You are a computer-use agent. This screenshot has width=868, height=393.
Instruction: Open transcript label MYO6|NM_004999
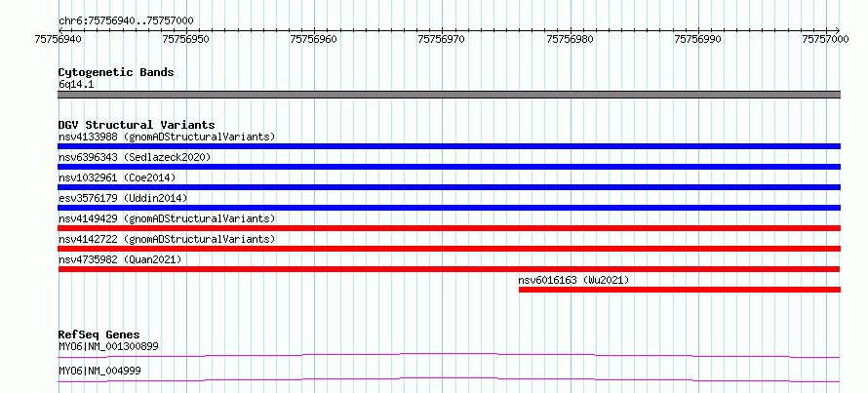coord(99,371)
